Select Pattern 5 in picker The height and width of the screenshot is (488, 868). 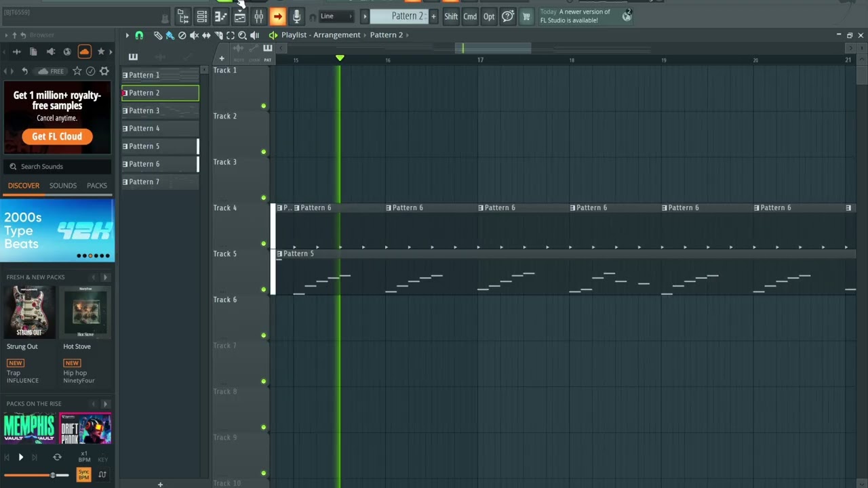pos(160,146)
